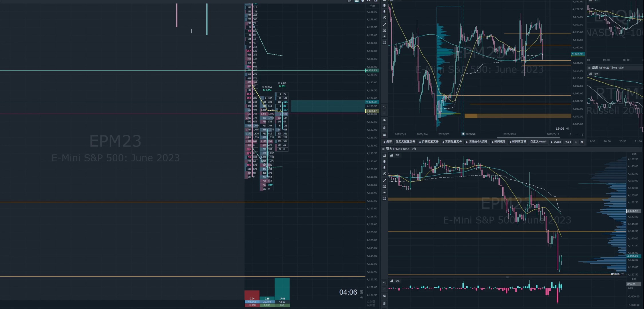Click the list icon below the upper chart's trash icon

(x=384, y=135)
